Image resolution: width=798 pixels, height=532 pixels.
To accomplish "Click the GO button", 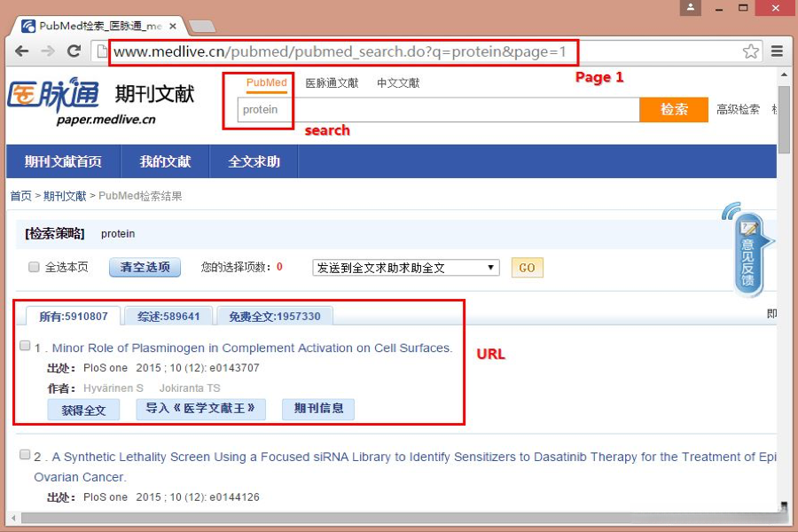I will click(527, 268).
